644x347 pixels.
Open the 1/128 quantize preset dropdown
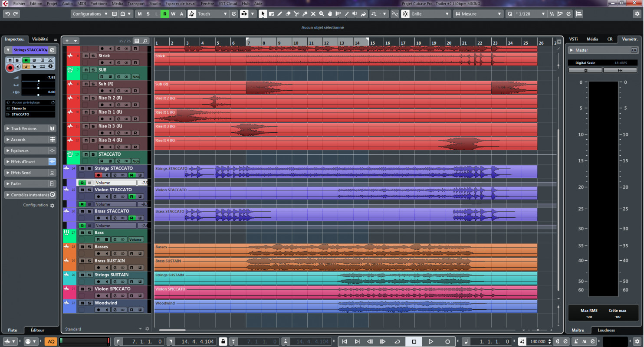(x=531, y=14)
